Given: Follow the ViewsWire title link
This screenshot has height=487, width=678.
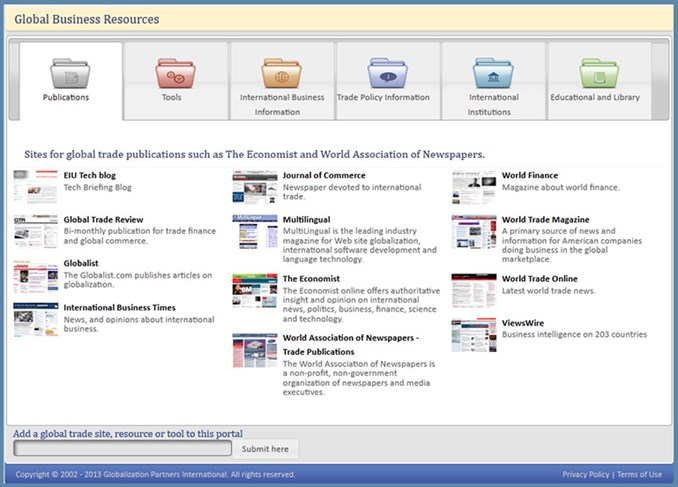Looking at the screenshot, I should point(523,323).
